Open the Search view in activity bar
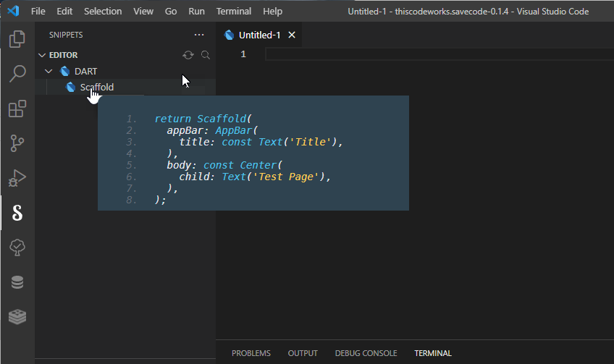 click(x=17, y=74)
